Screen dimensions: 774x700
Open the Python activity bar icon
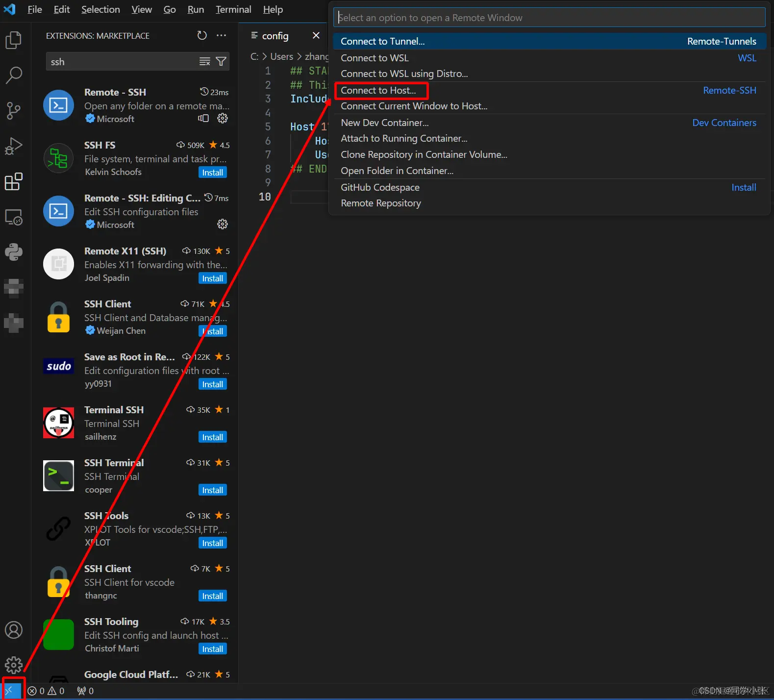tap(14, 252)
